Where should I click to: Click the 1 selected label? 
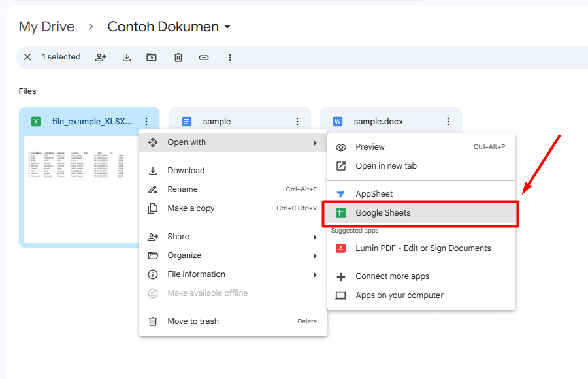61,57
